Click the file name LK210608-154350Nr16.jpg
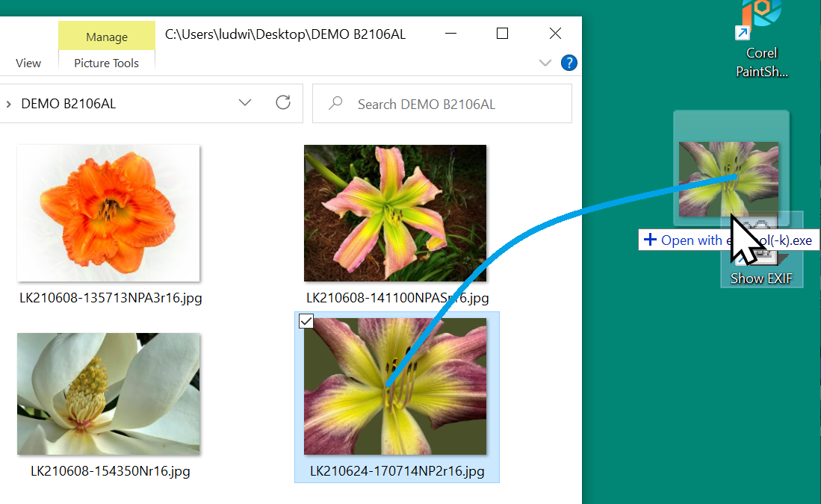 pyautogui.click(x=110, y=471)
